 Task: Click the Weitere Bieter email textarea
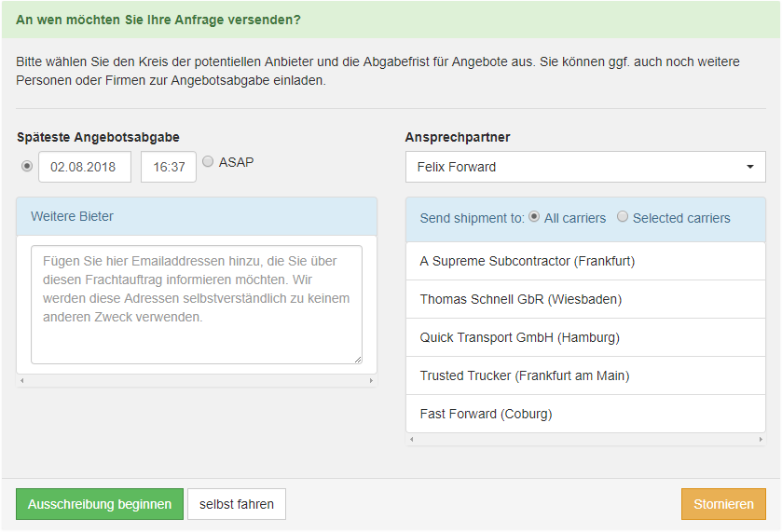tap(197, 304)
